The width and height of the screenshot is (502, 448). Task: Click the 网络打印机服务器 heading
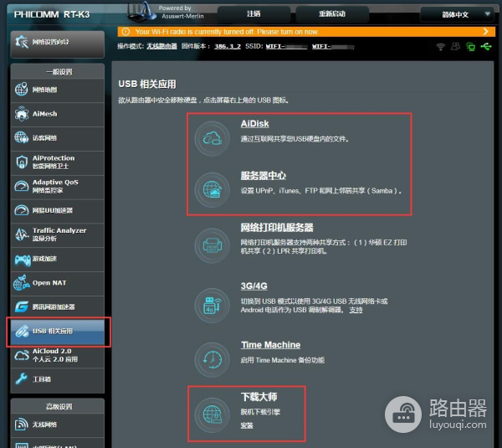pos(277,228)
